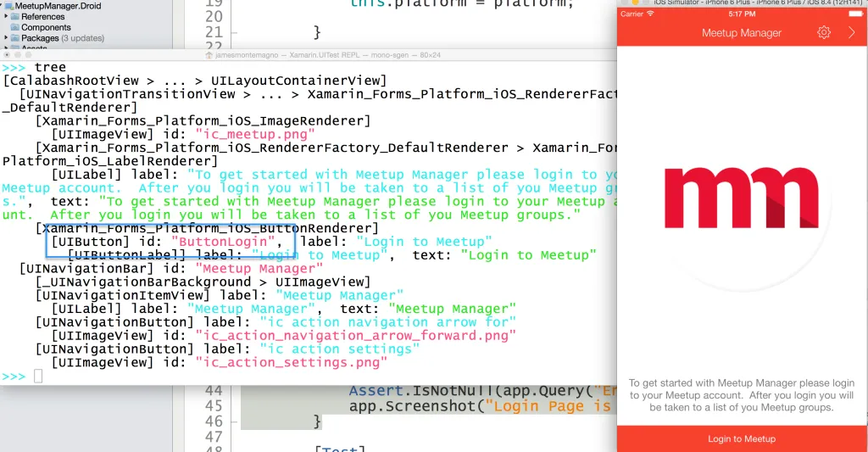Click line number 21 fold marker in editor

pos(234,32)
